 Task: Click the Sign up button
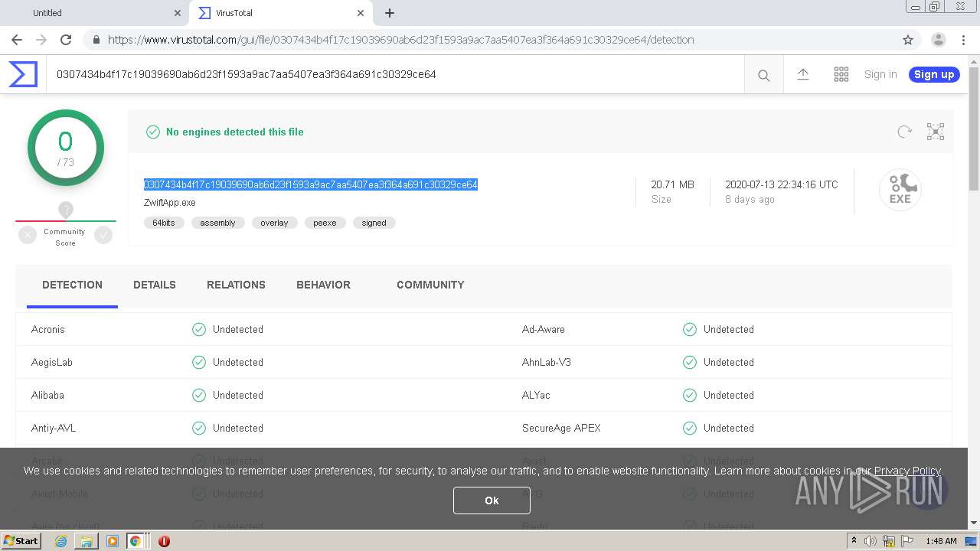point(934,74)
